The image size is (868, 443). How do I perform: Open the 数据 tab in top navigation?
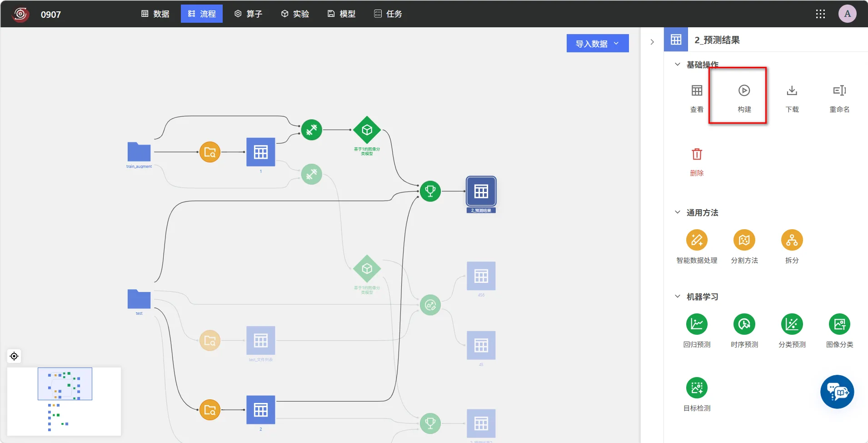155,14
